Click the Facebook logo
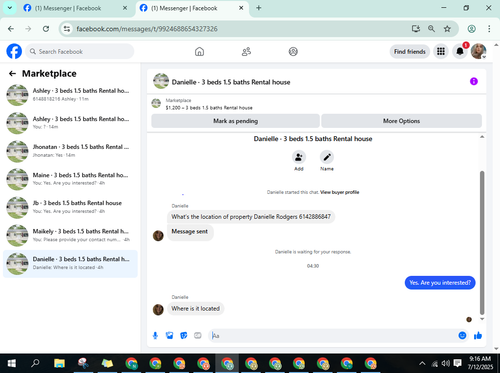This screenshot has height=373, width=500. coord(14,52)
